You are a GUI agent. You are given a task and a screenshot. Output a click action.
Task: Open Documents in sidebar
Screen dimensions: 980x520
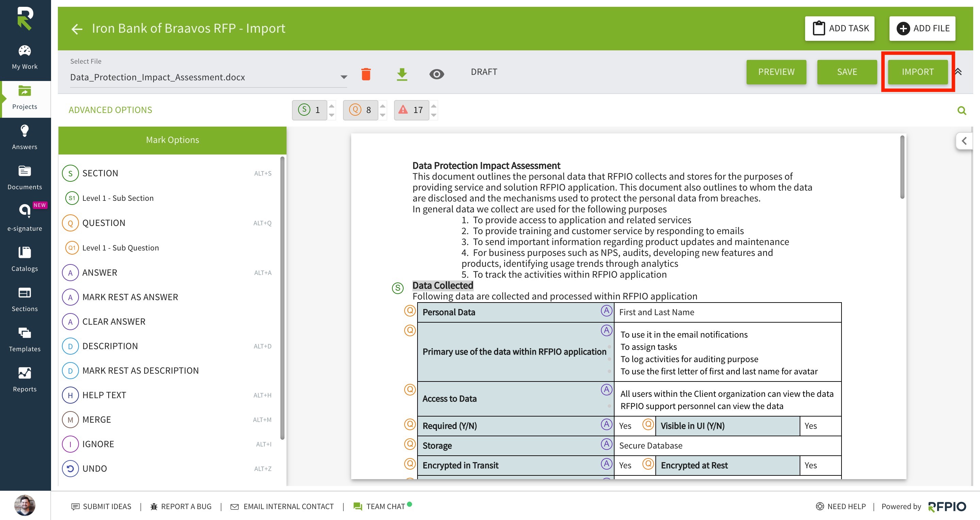point(25,178)
